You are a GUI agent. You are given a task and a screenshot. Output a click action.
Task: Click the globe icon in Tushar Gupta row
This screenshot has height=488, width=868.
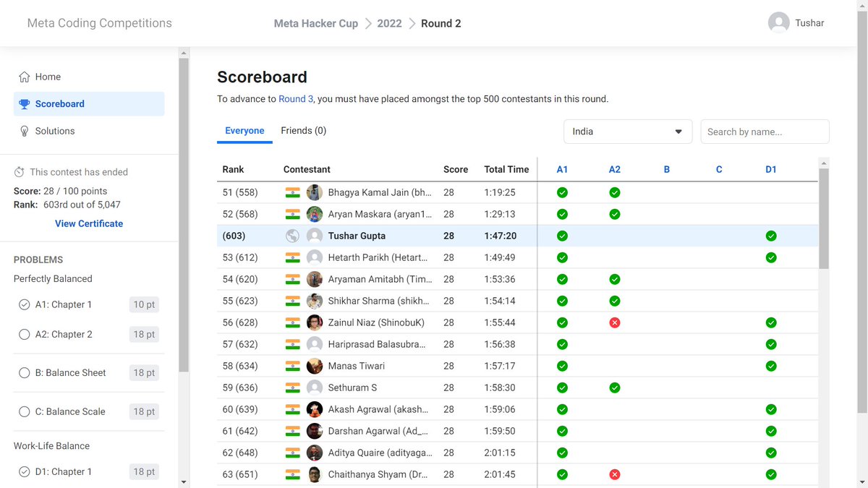292,236
